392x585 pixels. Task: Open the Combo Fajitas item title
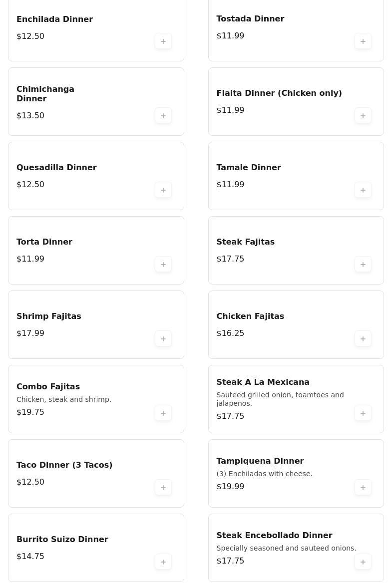48,387
